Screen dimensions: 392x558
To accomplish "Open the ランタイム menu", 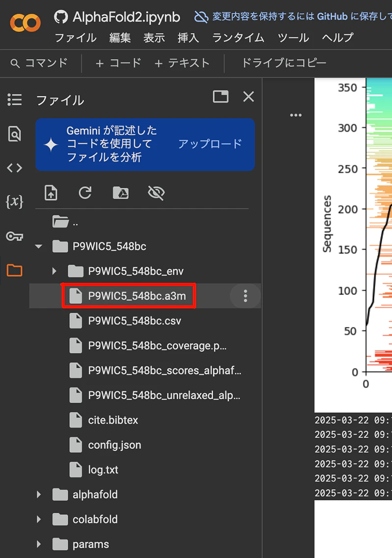I will (x=238, y=38).
